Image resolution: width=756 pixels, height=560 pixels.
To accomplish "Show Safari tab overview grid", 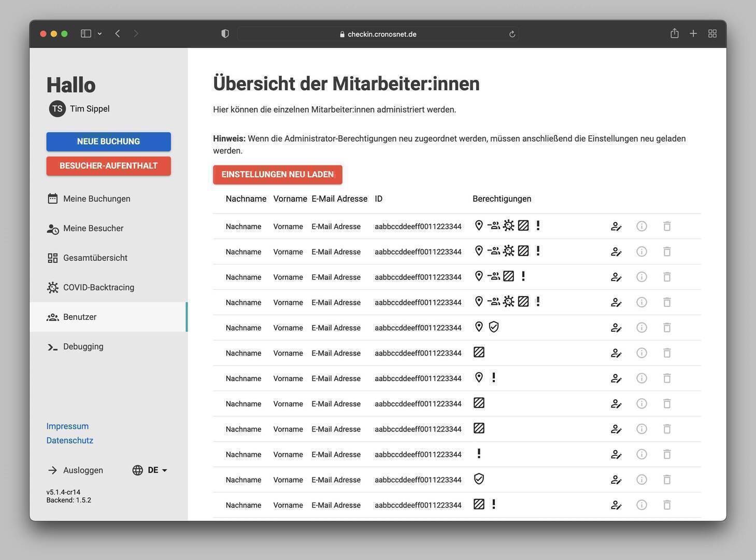I will coord(712,34).
